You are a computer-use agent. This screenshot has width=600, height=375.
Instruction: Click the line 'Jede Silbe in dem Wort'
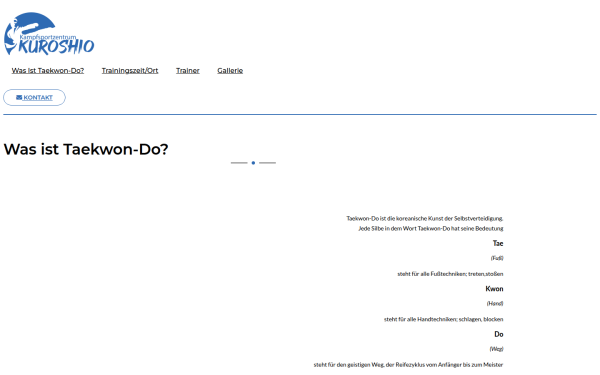[431, 228]
